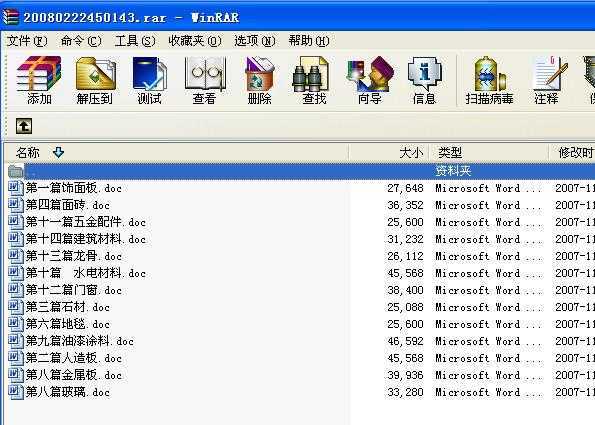Click the Word icon of 第一篇饰面板.doc

pos(16,188)
